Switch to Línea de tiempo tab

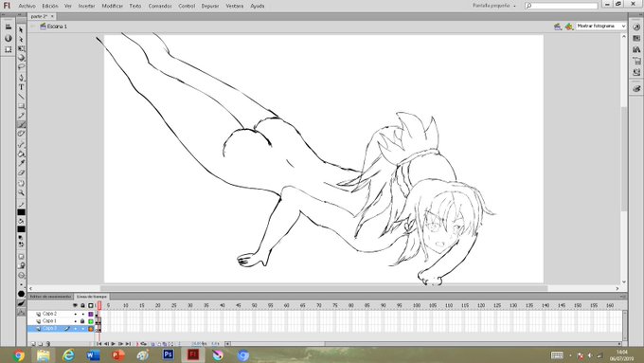[x=92, y=297]
